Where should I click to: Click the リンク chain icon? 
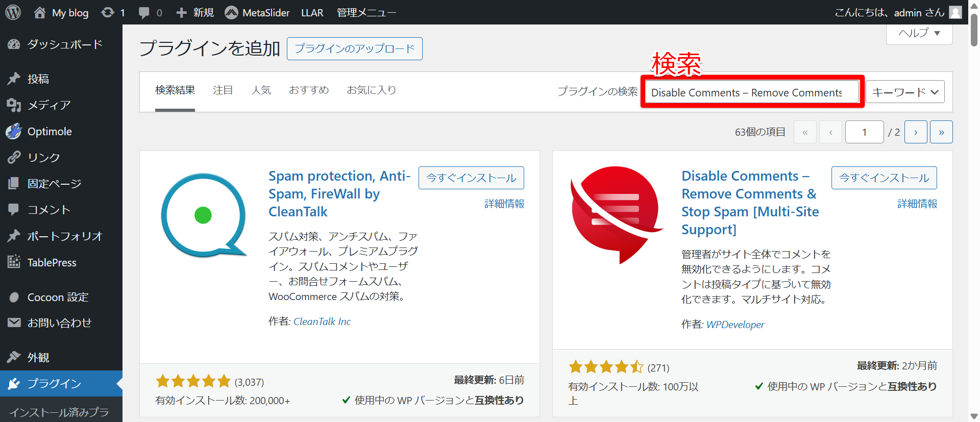click(x=14, y=157)
